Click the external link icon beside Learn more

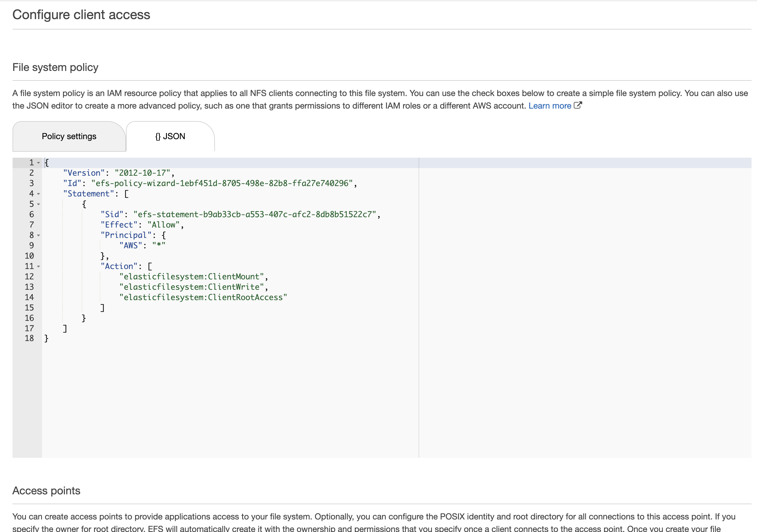click(x=578, y=105)
